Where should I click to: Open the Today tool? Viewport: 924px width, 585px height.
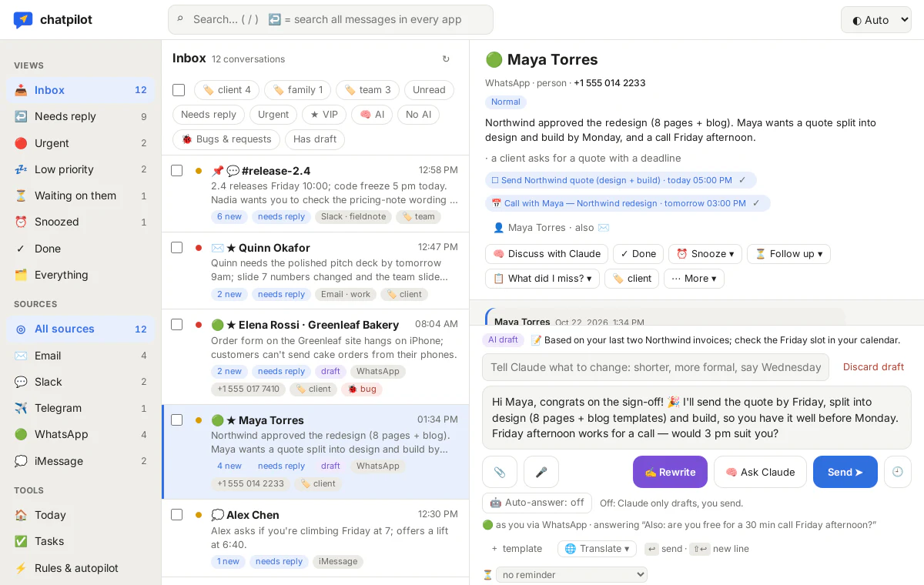tap(81, 515)
